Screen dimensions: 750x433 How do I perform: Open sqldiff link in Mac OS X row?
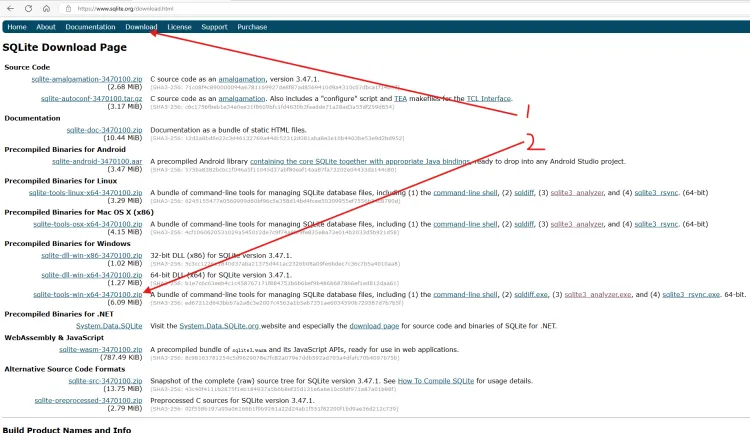pyautogui.click(x=524, y=224)
